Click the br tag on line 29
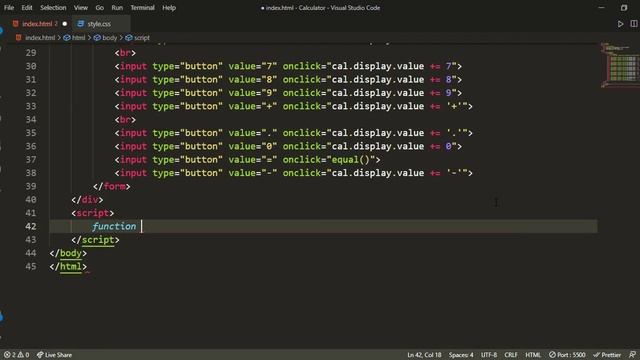Screen dimensions: 640x360 pos(125,53)
